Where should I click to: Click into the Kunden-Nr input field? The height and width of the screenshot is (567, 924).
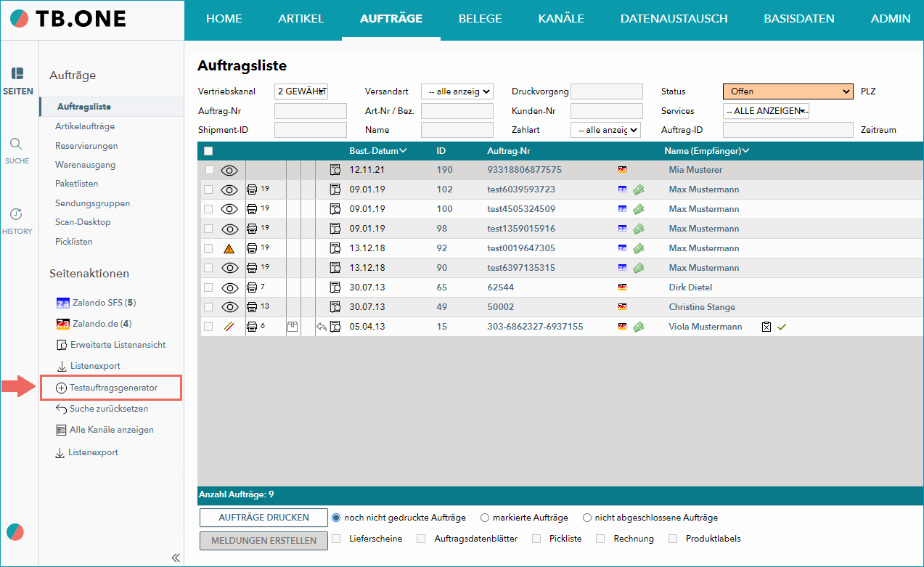pyautogui.click(x=607, y=111)
